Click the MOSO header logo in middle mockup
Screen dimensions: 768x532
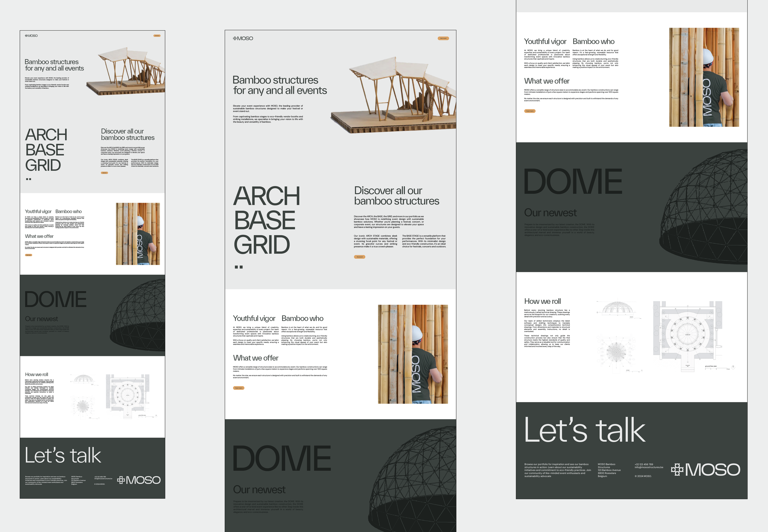point(243,38)
